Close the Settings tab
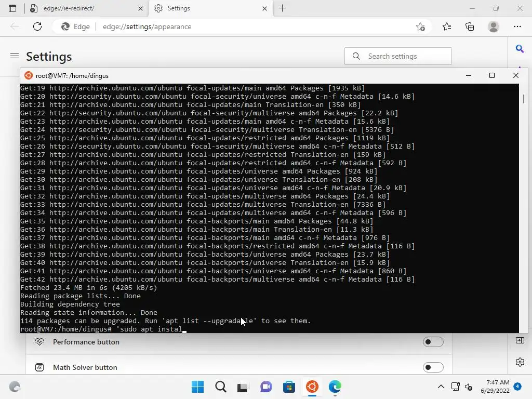 [264, 8]
